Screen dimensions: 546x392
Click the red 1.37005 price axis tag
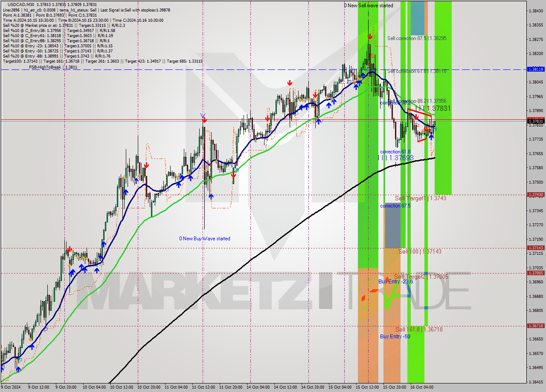pos(535,273)
